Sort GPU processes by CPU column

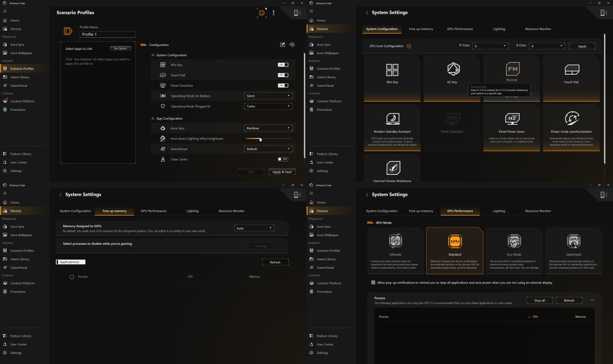(x=533, y=317)
